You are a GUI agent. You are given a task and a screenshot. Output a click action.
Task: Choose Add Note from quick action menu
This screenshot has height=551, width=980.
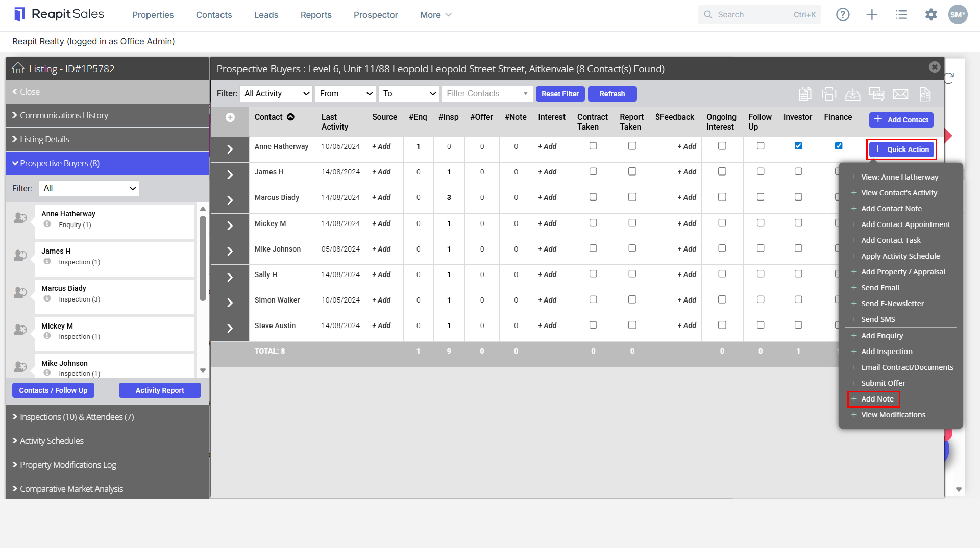pos(877,399)
